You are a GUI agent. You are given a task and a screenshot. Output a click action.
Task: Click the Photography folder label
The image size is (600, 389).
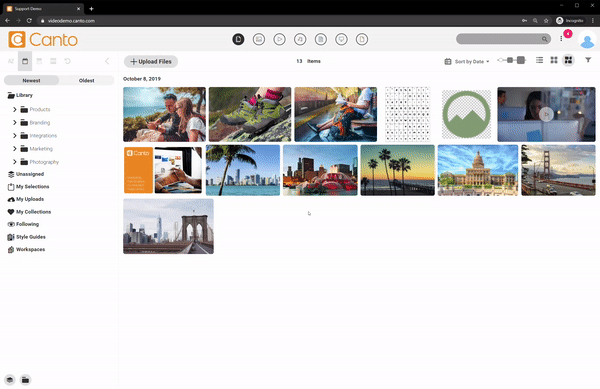point(44,162)
